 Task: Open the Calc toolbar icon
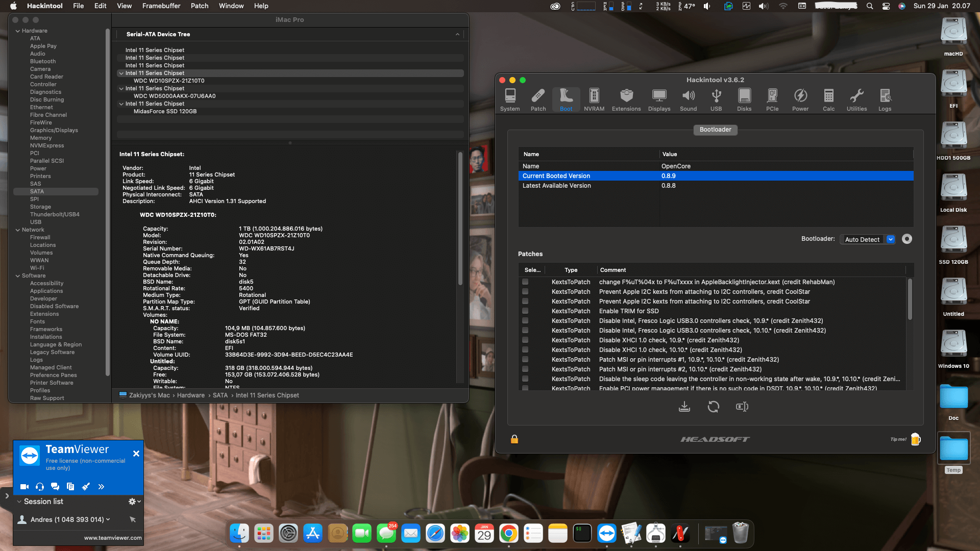(x=829, y=100)
